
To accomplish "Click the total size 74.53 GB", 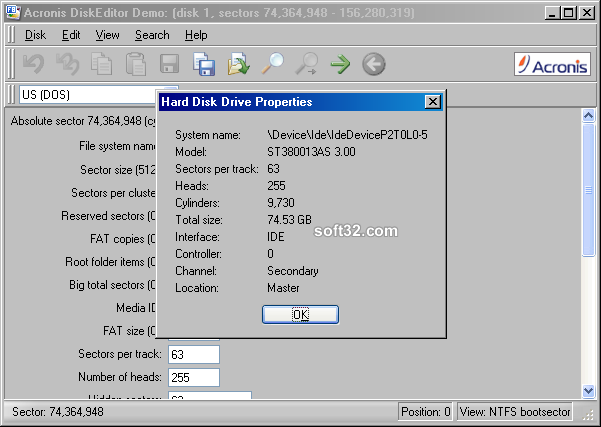I will point(289,220).
